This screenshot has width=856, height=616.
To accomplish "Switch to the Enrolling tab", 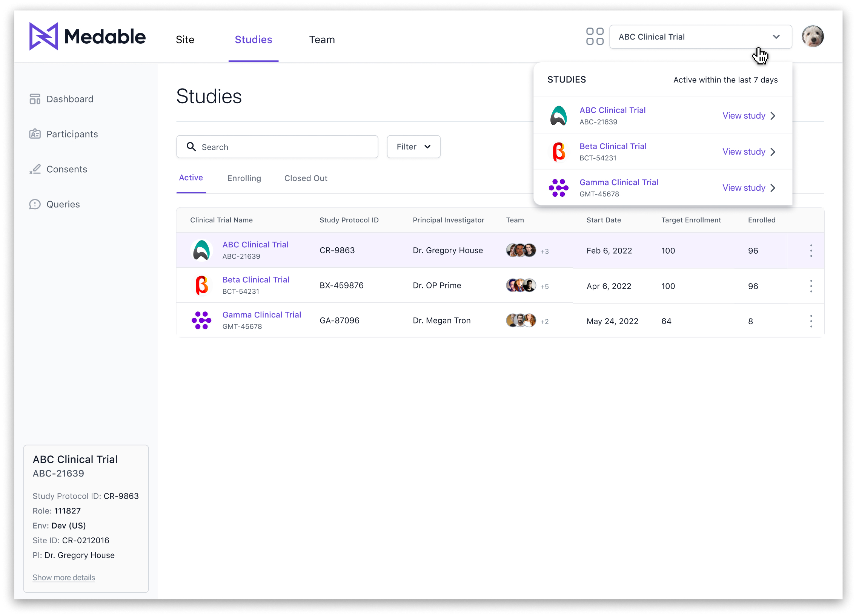I will [x=244, y=178].
